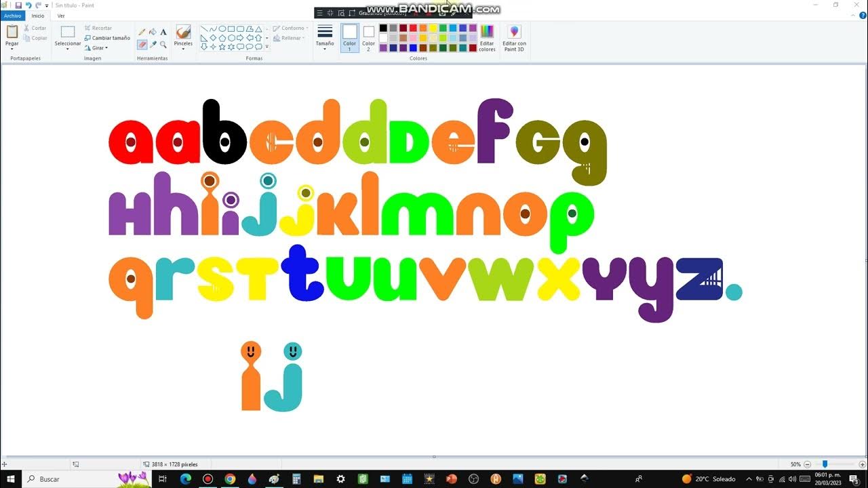Select the Text tool
The width and height of the screenshot is (868, 488).
tap(163, 32)
